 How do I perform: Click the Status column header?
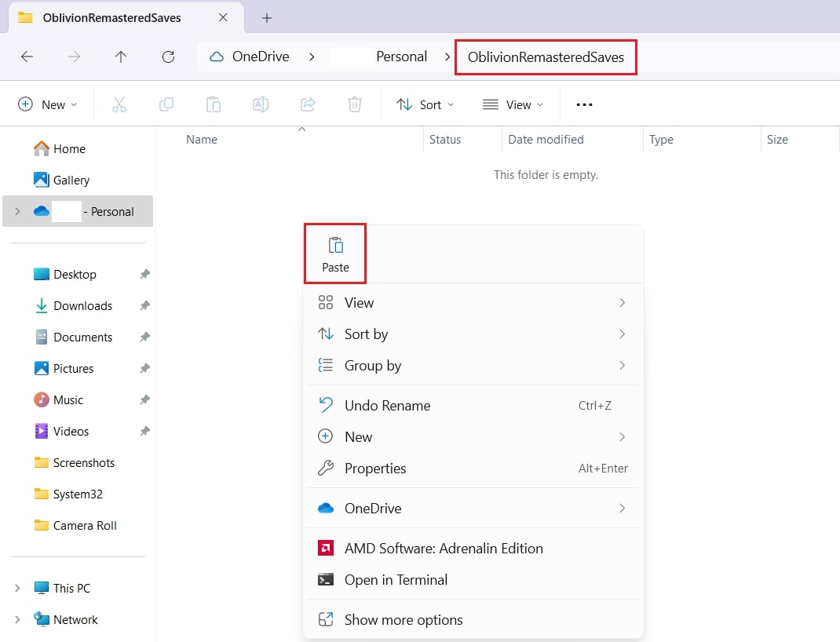click(x=462, y=140)
